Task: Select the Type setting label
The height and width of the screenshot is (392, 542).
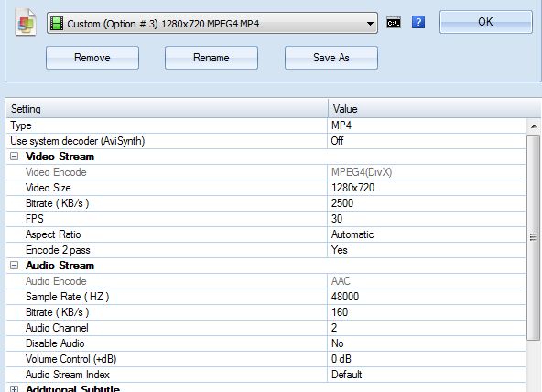Action: 21,125
